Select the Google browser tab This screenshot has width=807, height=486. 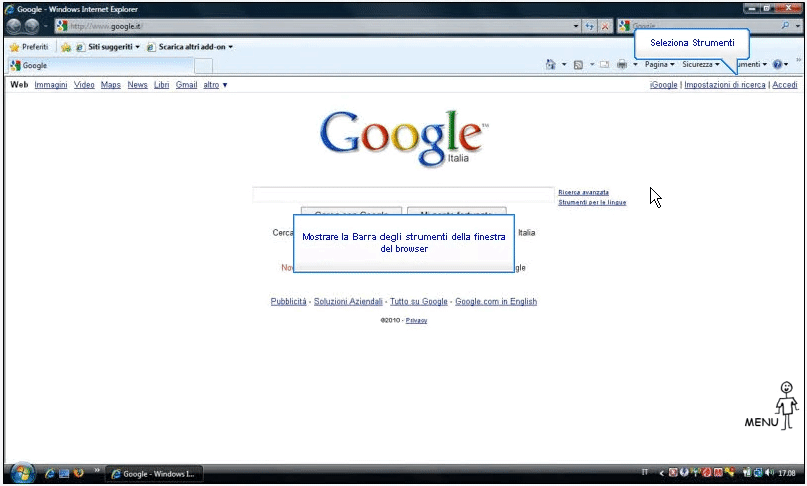(101, 65)
